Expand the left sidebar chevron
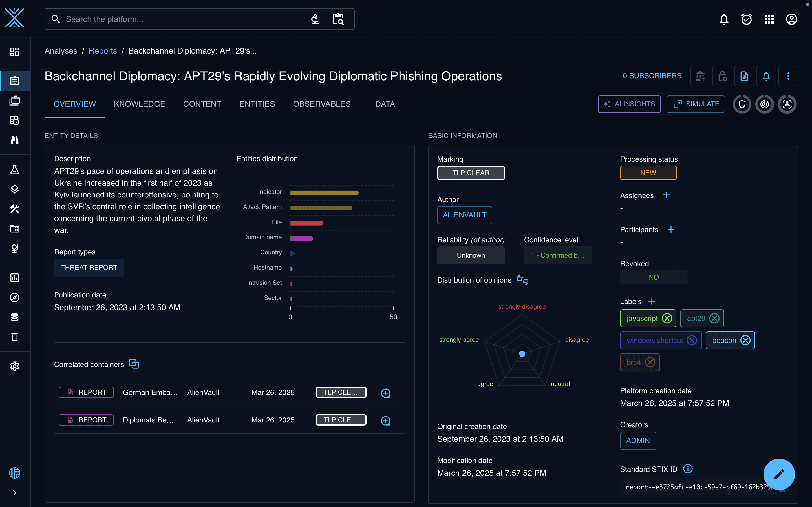This screenshot has width=812, height=507. [x=14, y=493]
